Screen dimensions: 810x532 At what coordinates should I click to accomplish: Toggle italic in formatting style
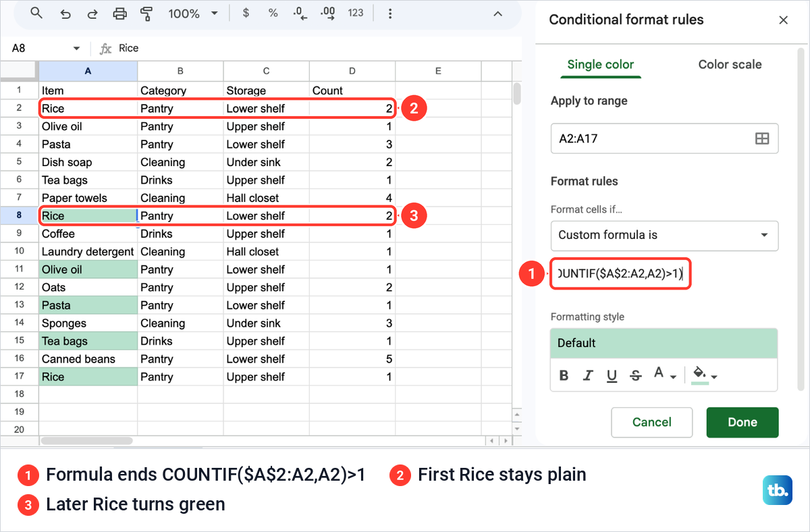coord(588,375)
